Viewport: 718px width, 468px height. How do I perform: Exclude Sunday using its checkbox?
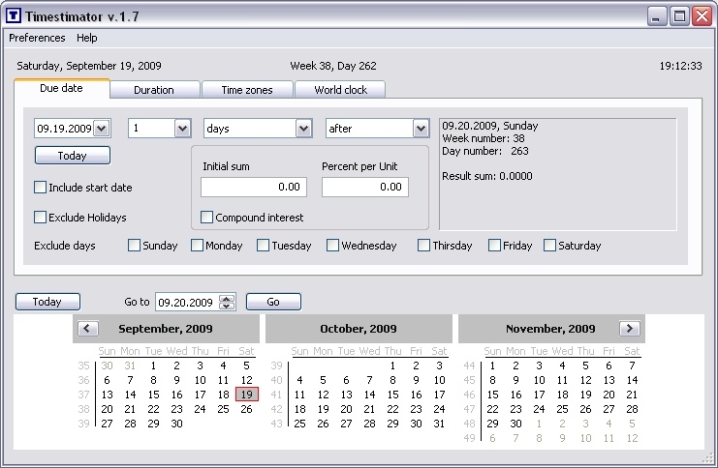tap(134, 245)
